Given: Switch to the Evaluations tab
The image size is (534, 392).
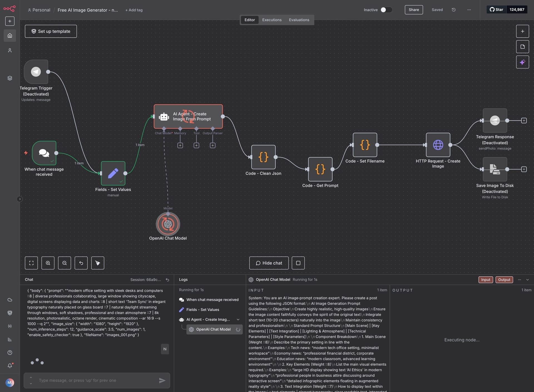Looking at the screenshot, I should coord(299,20).
